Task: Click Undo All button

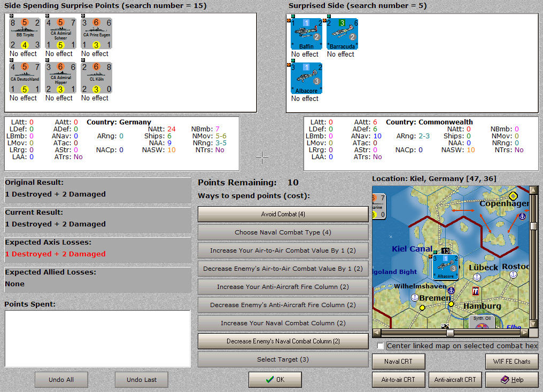Action: coord(61,380)
